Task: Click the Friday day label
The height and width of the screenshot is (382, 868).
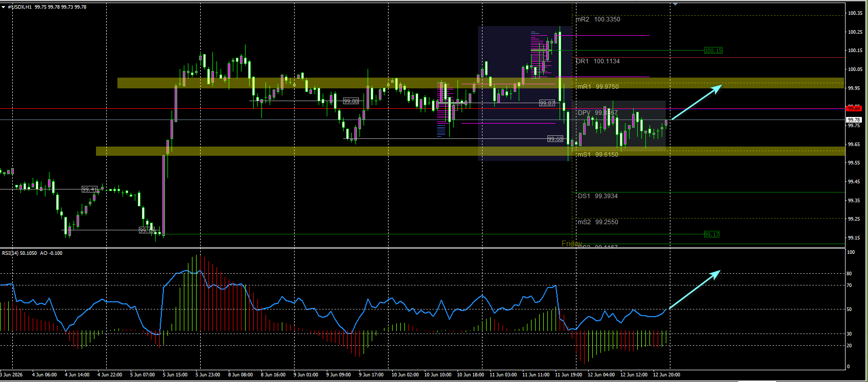Action: pos(572,244)
